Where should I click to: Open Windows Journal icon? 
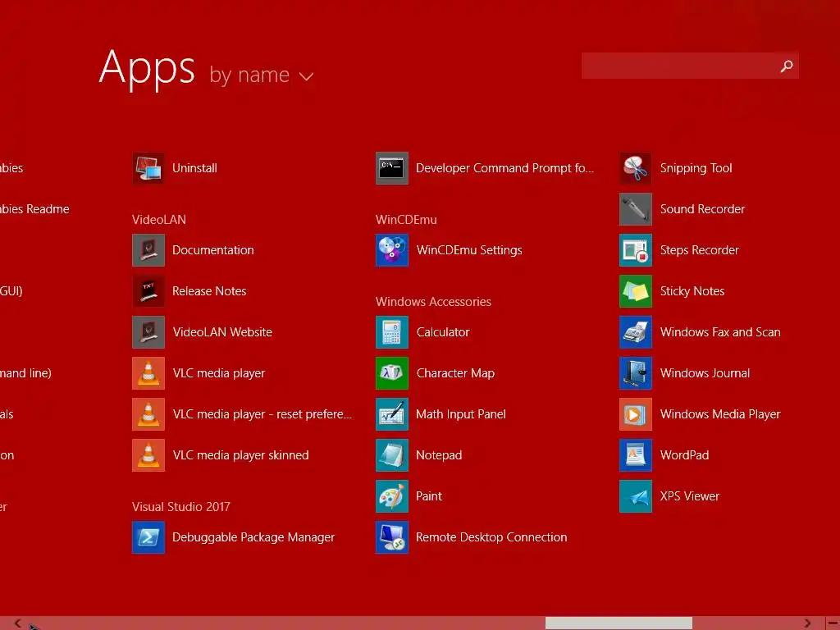click(636, 373)
